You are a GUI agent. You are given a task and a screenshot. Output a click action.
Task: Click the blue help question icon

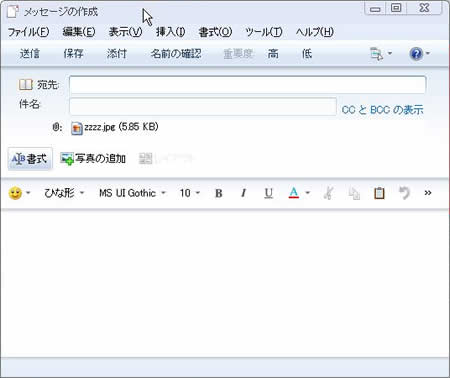(x=416, y=54)
